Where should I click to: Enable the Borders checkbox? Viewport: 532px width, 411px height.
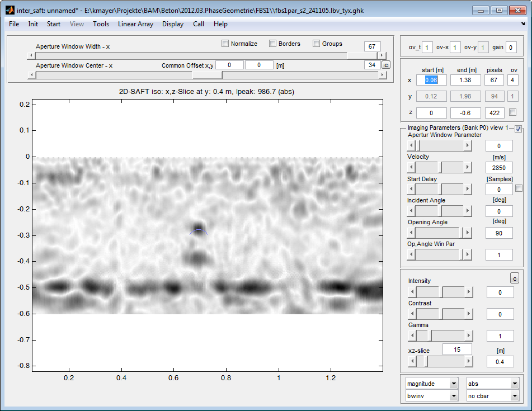(x=272, y=44)
